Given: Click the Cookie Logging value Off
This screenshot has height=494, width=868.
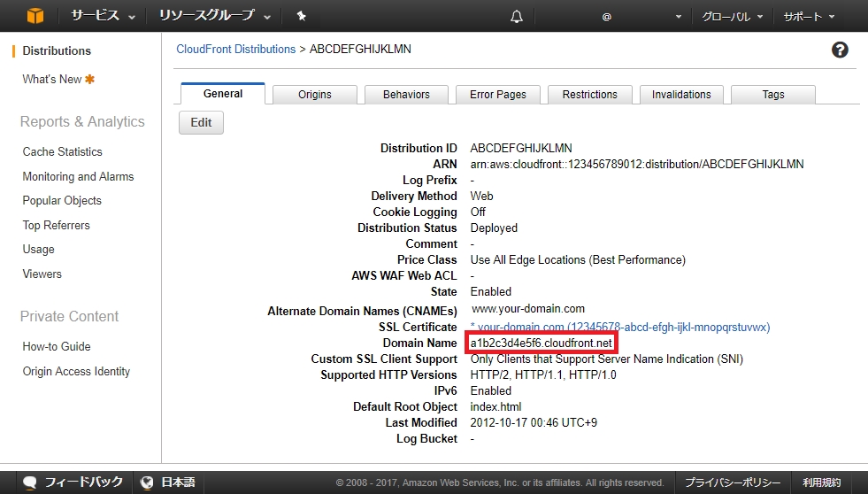Looking at the screenshot, I should click(x=478, y=212).
